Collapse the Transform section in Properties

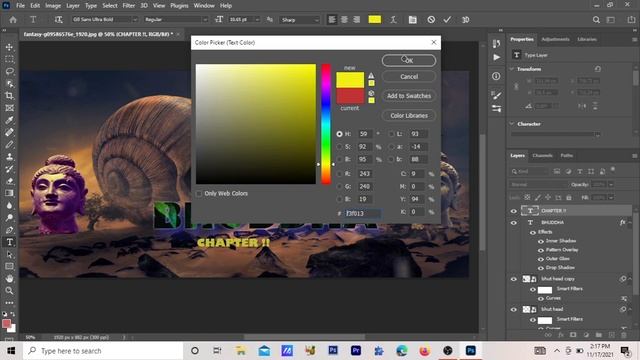click(x=512, y=69)
